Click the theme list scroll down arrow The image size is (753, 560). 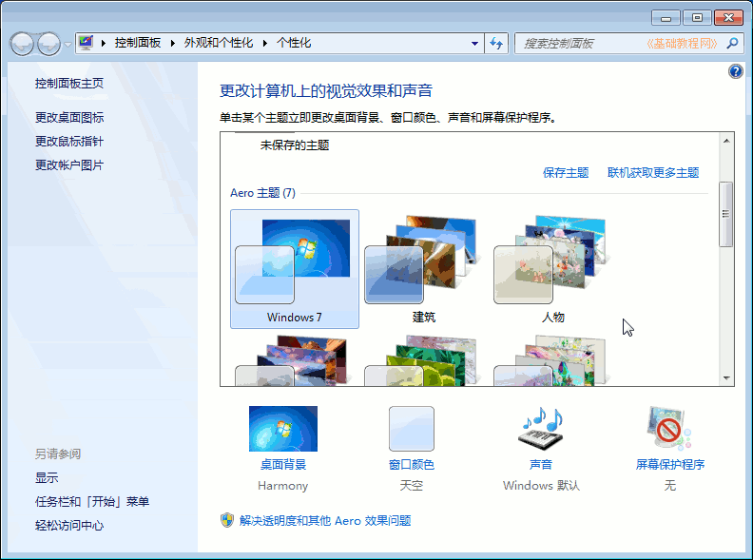pyautogui.click(x=726, y=378)
